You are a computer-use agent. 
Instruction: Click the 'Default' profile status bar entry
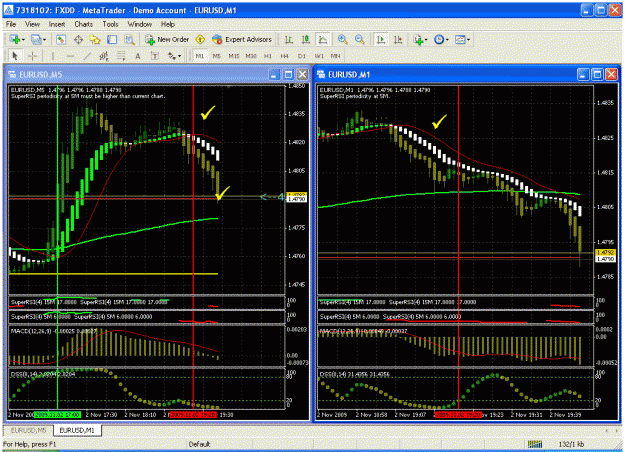(199, 444)
